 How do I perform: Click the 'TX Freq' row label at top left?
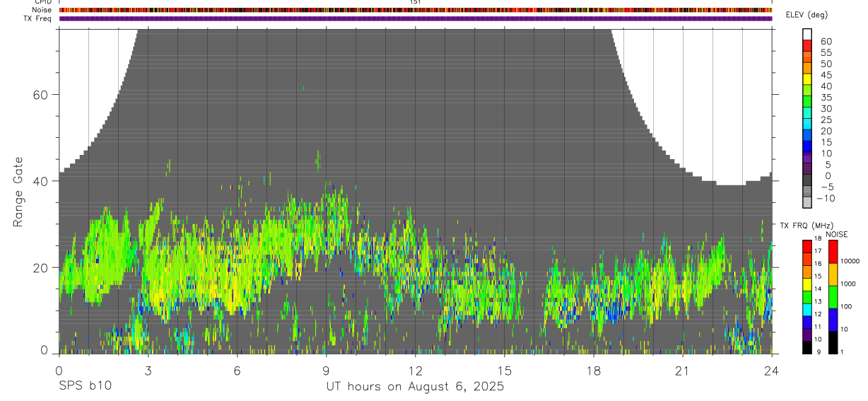pos(37,18)
